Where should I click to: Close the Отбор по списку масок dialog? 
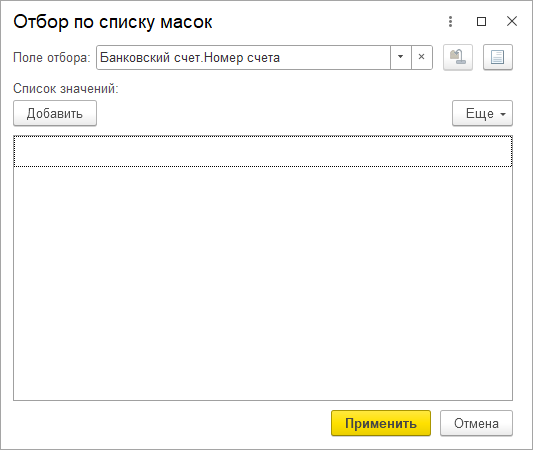(x=512, y=21)
